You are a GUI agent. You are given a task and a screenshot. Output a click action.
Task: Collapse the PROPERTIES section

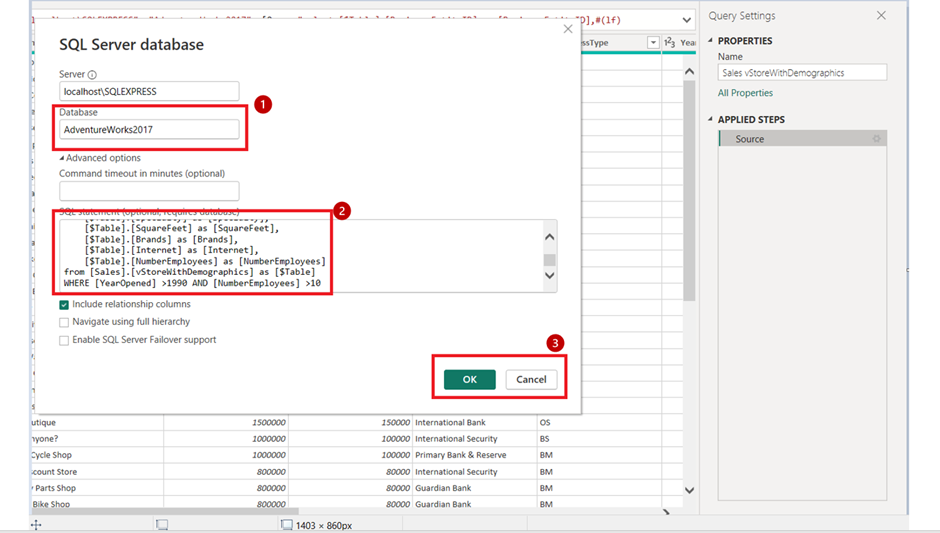pos(711,41)
